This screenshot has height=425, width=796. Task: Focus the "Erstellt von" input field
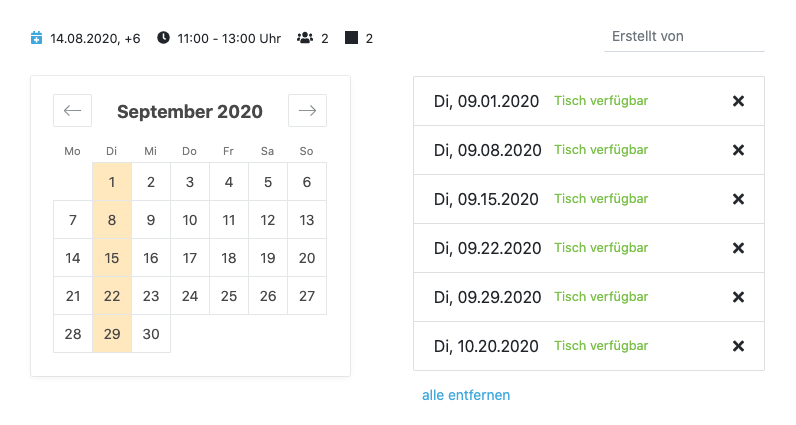pos(684,36)
